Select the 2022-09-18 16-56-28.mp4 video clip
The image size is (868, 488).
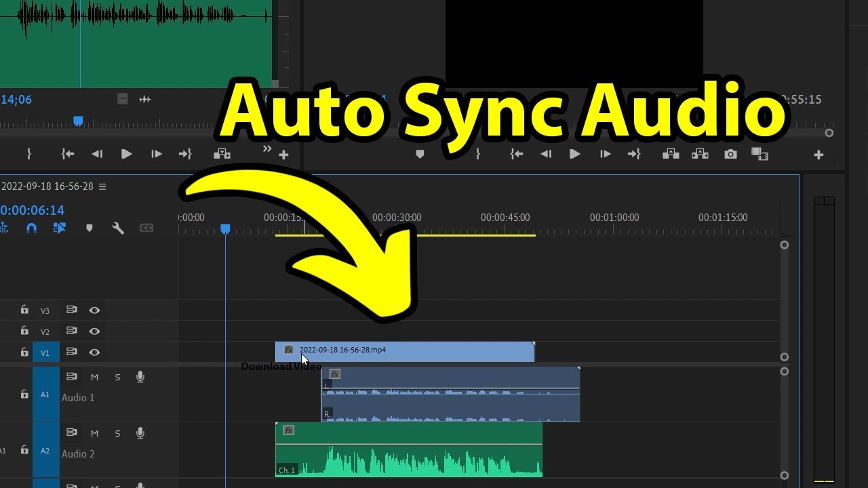tap(405, 352)
